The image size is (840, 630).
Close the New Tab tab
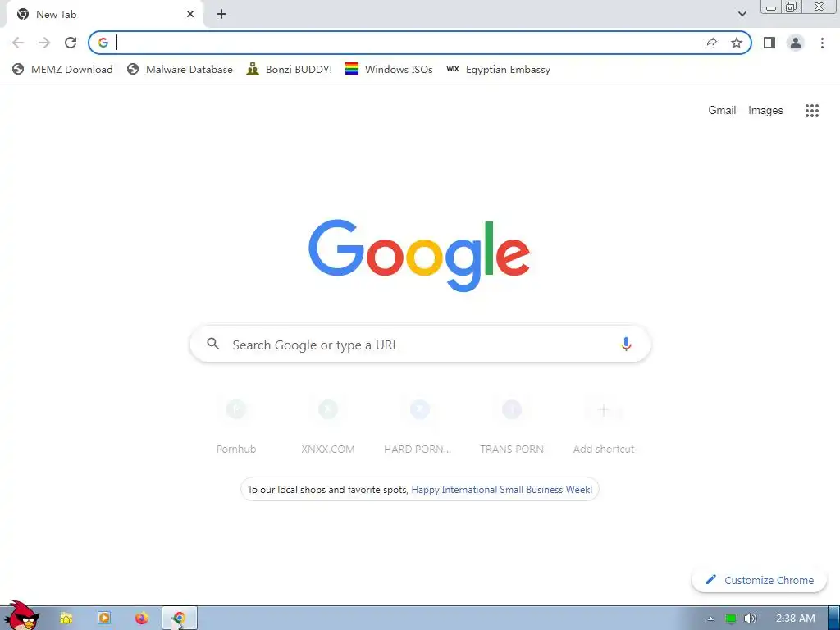click(x=190, y=15)
